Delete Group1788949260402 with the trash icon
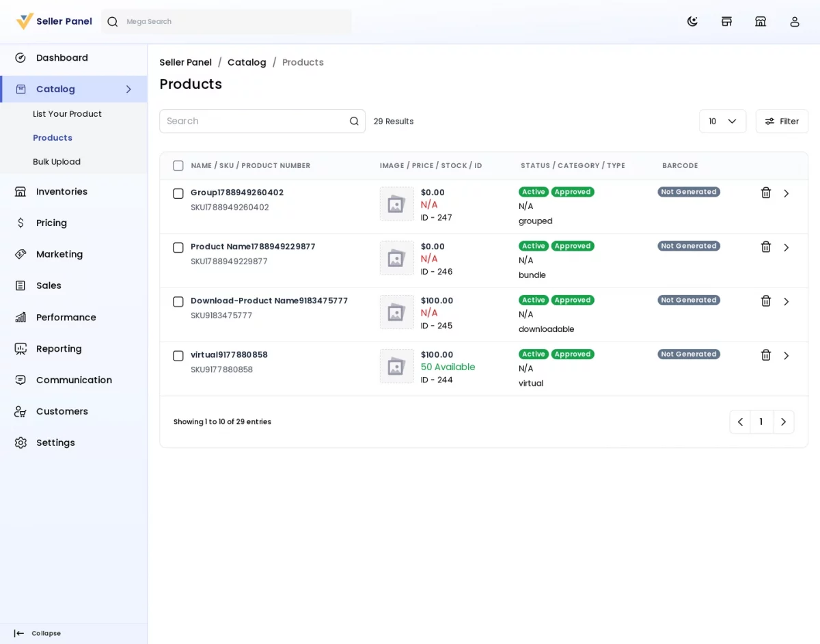820x644 pixels. tap(766, 193)
